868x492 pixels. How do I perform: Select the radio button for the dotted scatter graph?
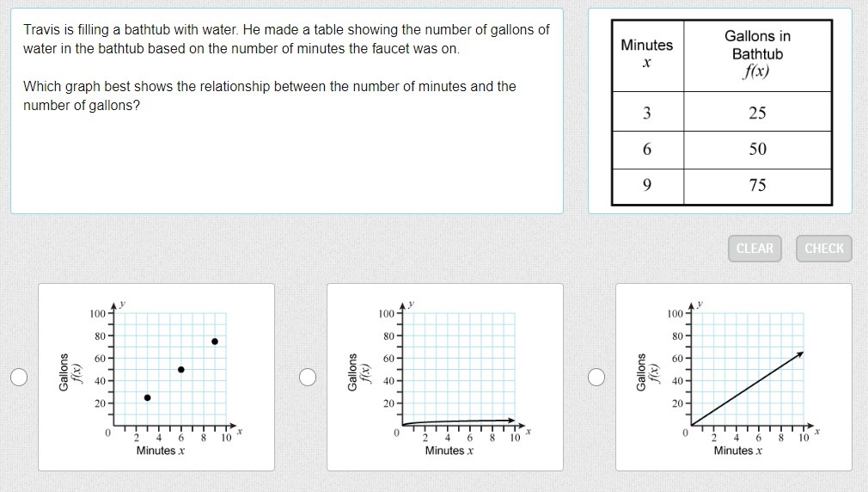[x=19, y=377]
